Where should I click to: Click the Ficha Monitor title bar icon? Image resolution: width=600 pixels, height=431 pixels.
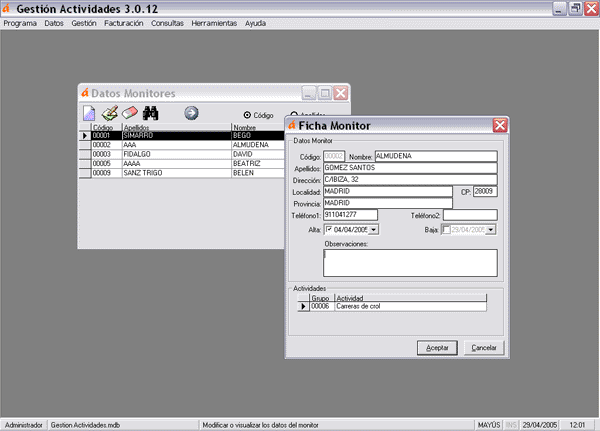pyautogui.click(x=293, y=126)
